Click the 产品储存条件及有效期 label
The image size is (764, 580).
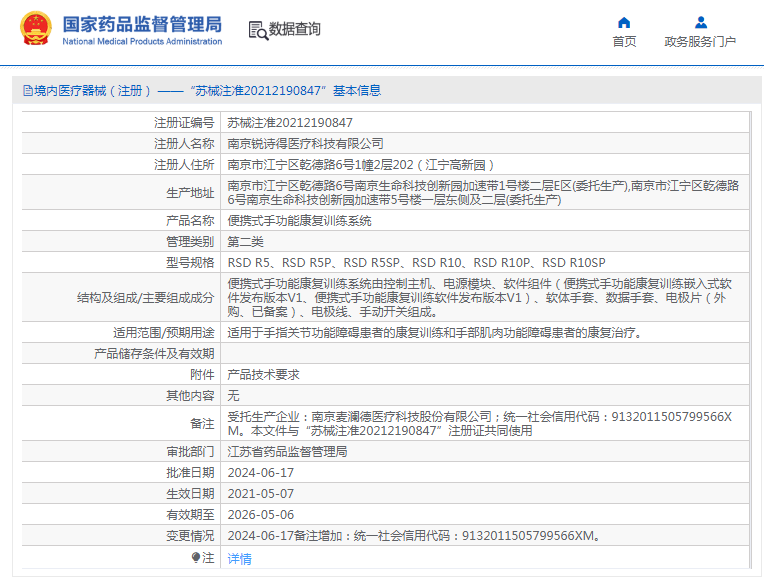pyautogui.click(x=154, y=353)
